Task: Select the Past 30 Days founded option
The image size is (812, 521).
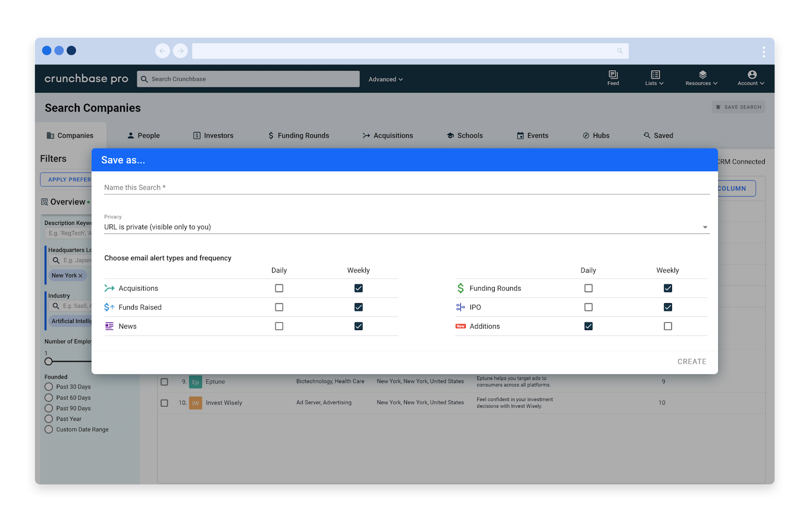Action: point(49,387)
